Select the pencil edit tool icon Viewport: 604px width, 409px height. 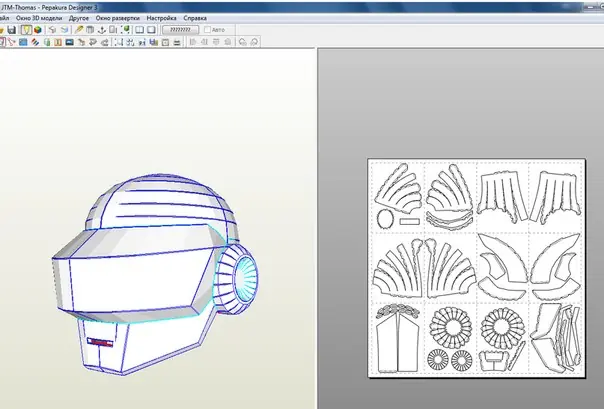[x=79, y=30]
